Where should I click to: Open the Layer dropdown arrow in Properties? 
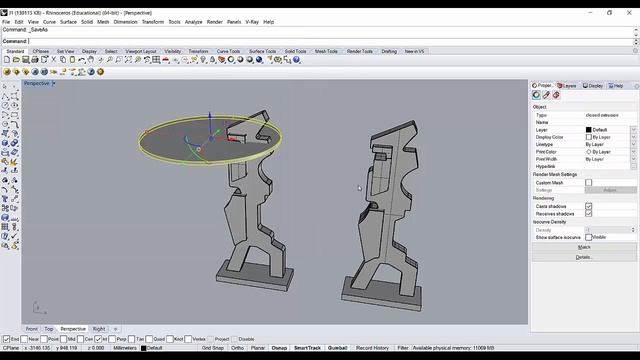pos(633,130)
